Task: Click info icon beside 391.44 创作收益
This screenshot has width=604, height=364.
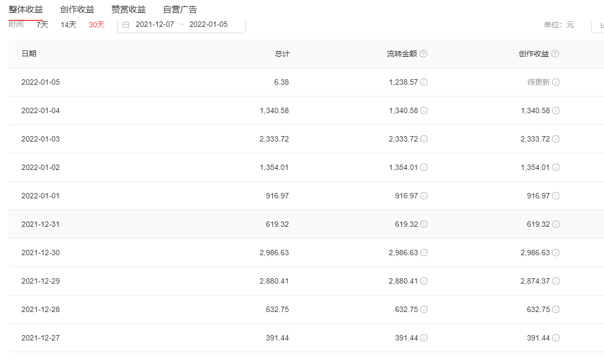Action: point(556,338)
